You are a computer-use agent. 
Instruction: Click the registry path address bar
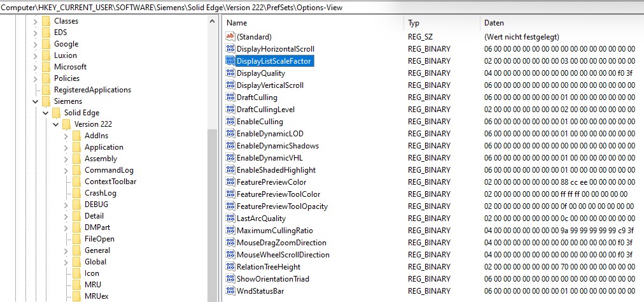point(322,8)
